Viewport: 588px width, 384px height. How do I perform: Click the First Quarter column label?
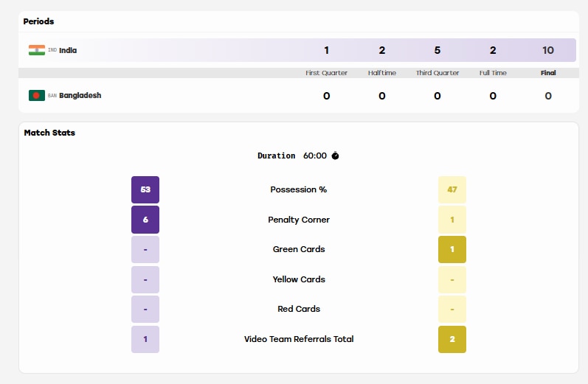click(x=326, y=73)
